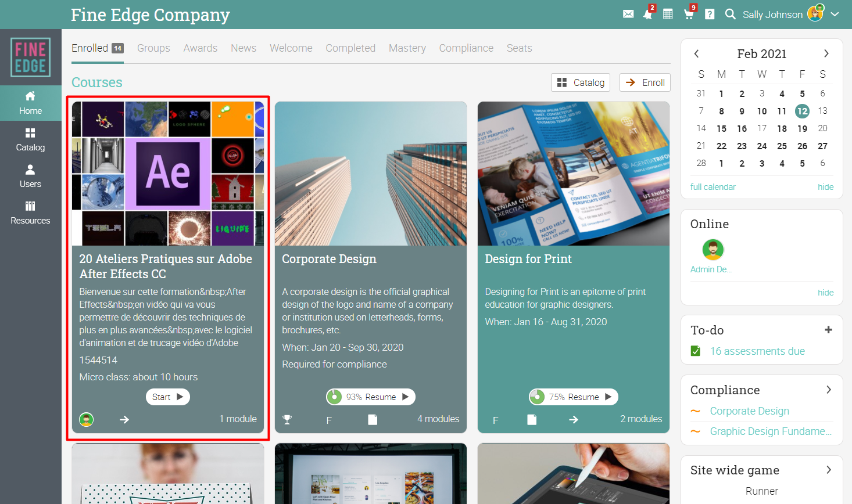Open the notifications bell icon

click(x=648, y=14)
